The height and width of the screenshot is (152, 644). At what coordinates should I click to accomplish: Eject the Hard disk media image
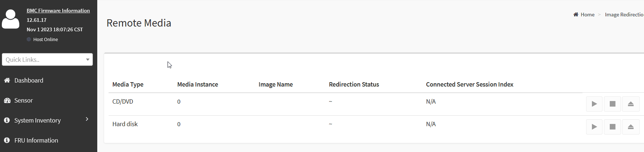[631, 127]
